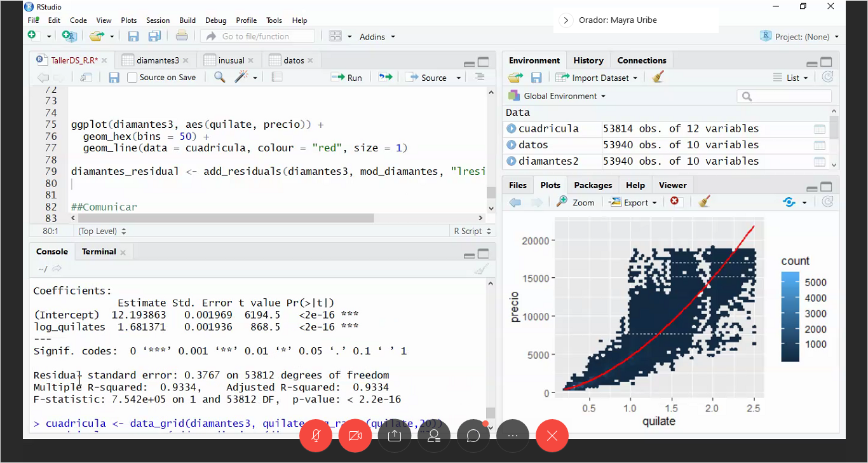Toggle camera video in the meeting toolbar
The height and width of the screenshot is (463, 868).
tap(355, 436)
